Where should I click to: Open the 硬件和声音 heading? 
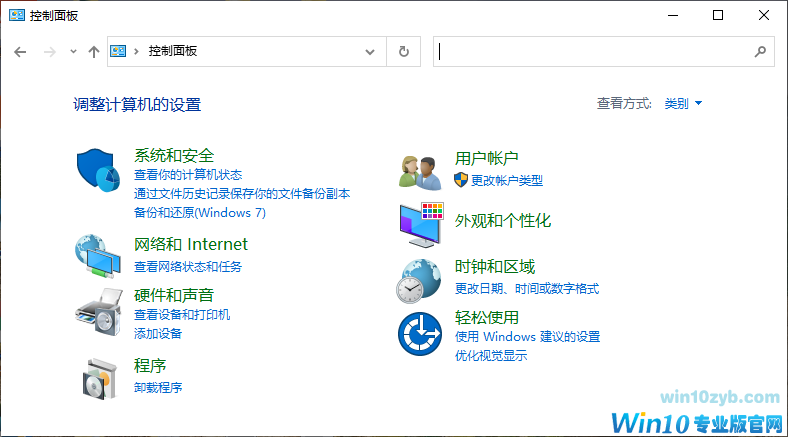click(x=174, y=295)
